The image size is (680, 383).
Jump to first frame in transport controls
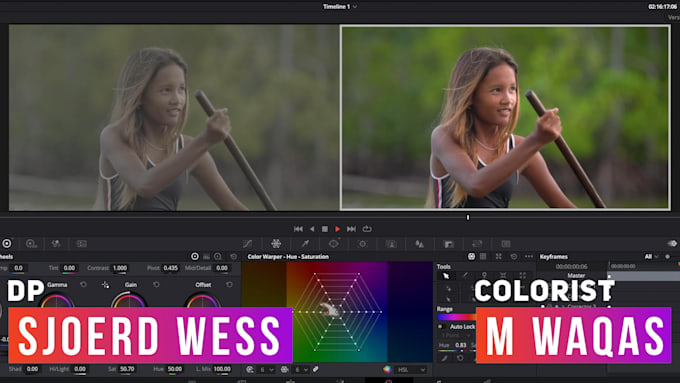coord(298,229)
